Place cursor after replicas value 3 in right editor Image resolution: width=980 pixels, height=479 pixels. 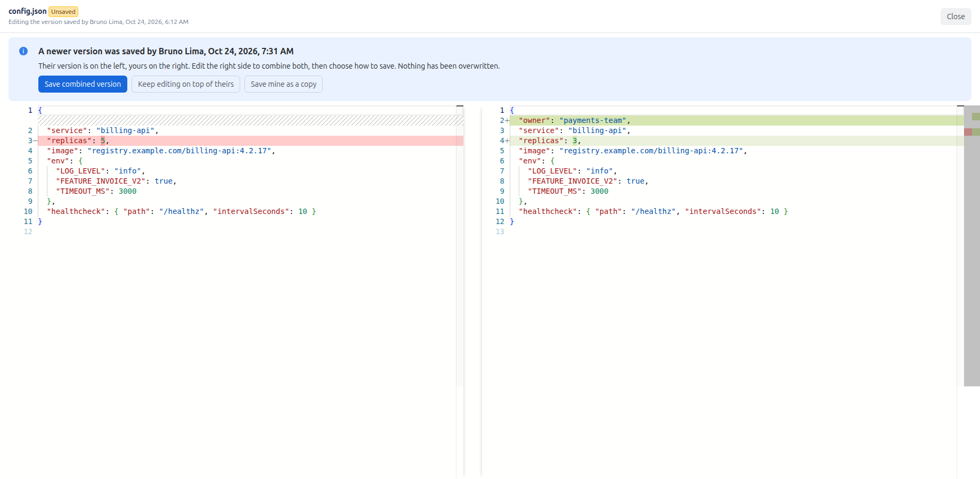577,141
